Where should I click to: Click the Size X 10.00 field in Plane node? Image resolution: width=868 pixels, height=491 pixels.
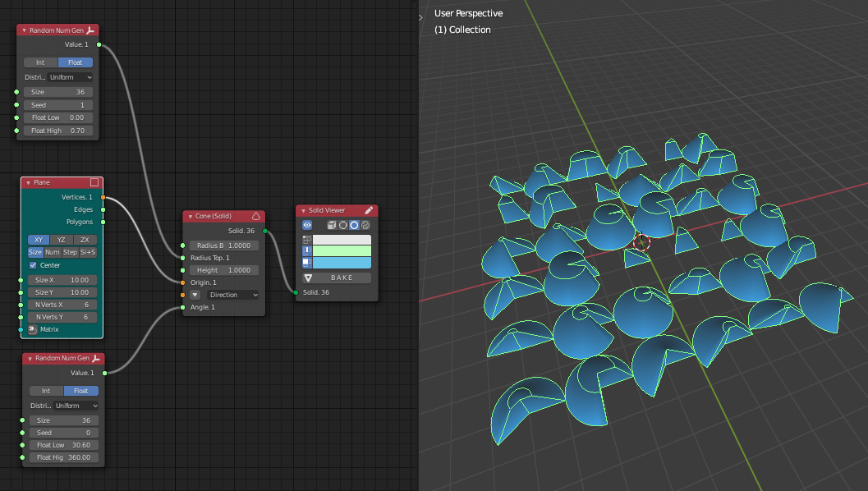(x=62, y=280)
